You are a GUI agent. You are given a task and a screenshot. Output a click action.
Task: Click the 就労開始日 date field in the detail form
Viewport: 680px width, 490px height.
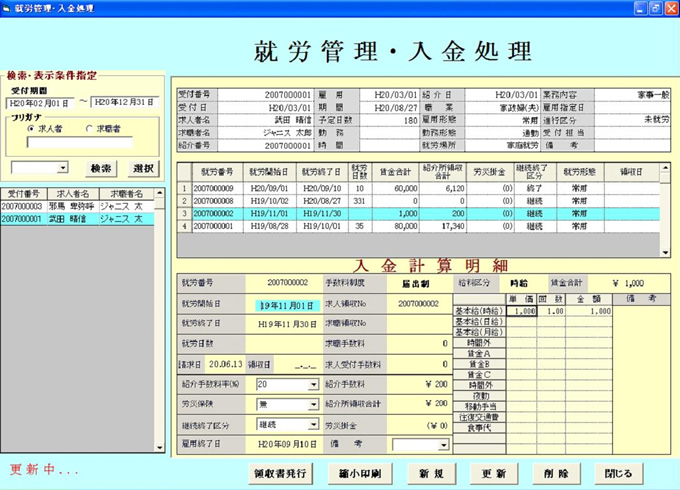(x=287, y=305)
